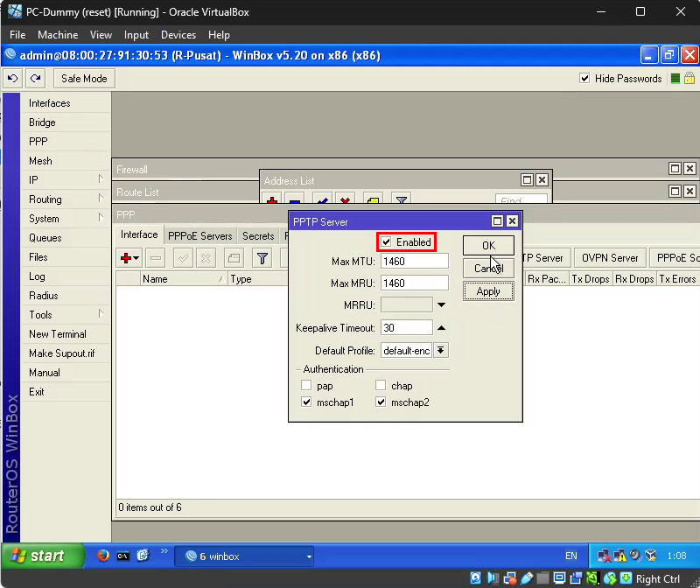Click Cancel in PPTP Server dialog

click(488, 269)
